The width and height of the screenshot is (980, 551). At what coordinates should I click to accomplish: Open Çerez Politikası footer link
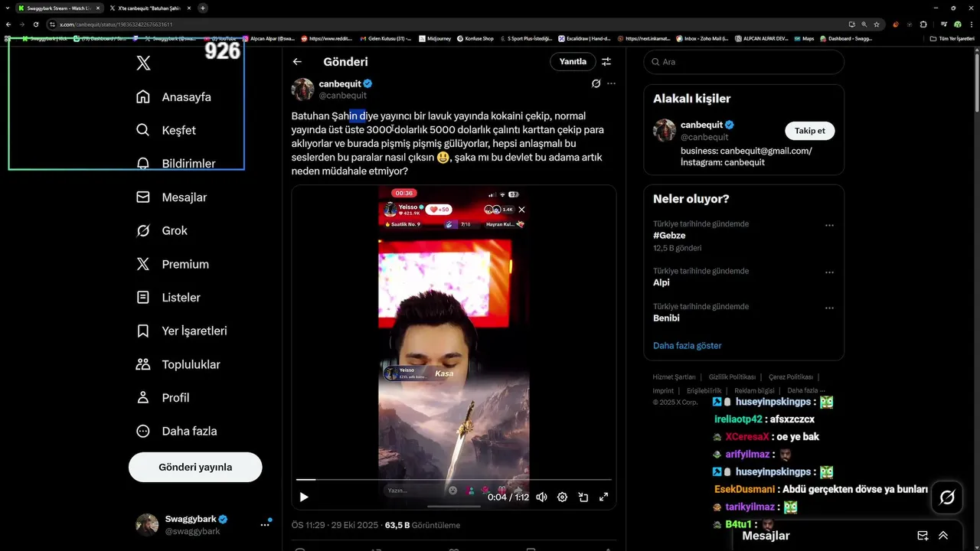tap(791, 377)
